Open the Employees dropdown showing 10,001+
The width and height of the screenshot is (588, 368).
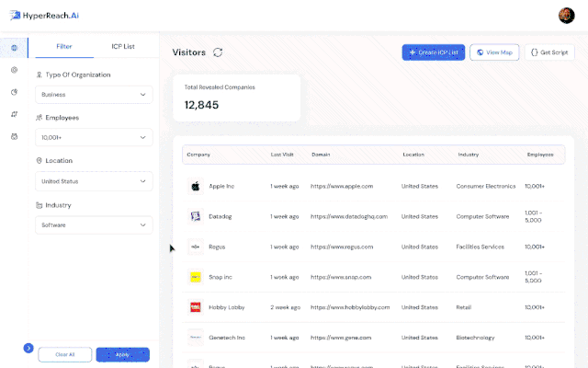point(93,138)
